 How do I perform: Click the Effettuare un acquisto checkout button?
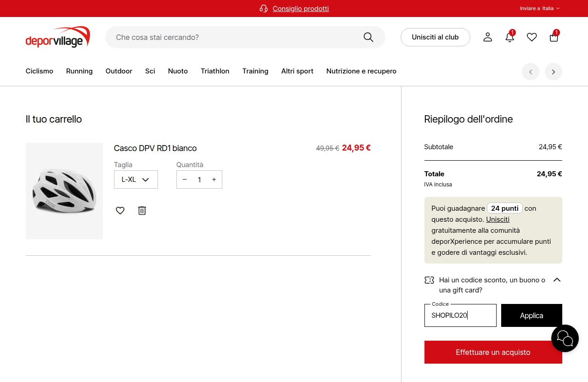tap(493, 352)
